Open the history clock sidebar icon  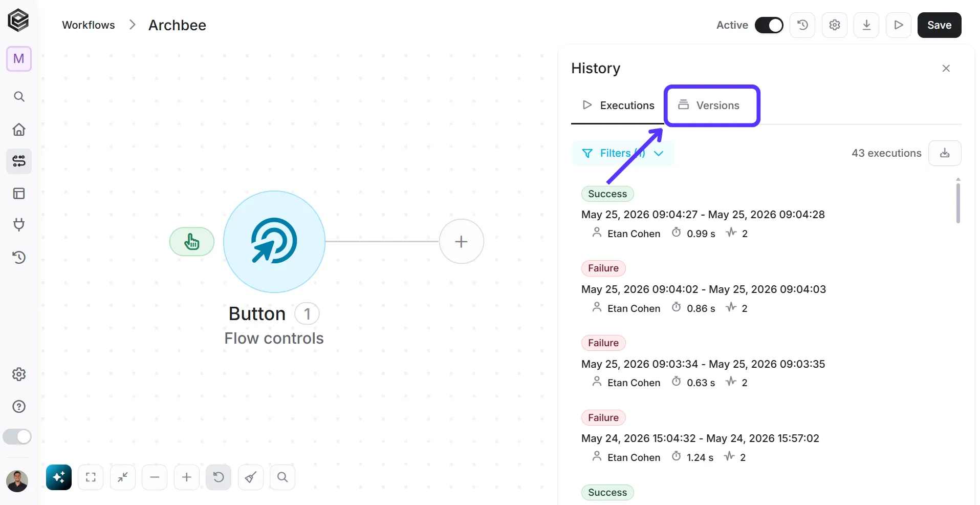point(19,257)
